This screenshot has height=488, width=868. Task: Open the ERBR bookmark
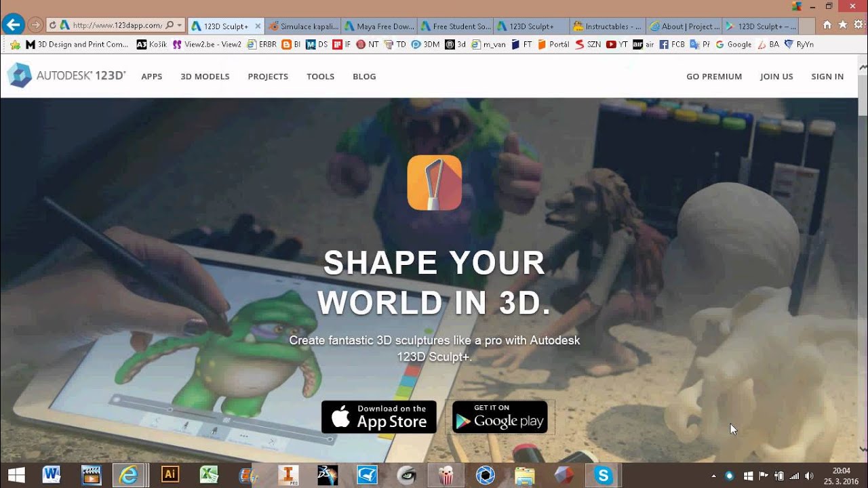pos(261,44)
